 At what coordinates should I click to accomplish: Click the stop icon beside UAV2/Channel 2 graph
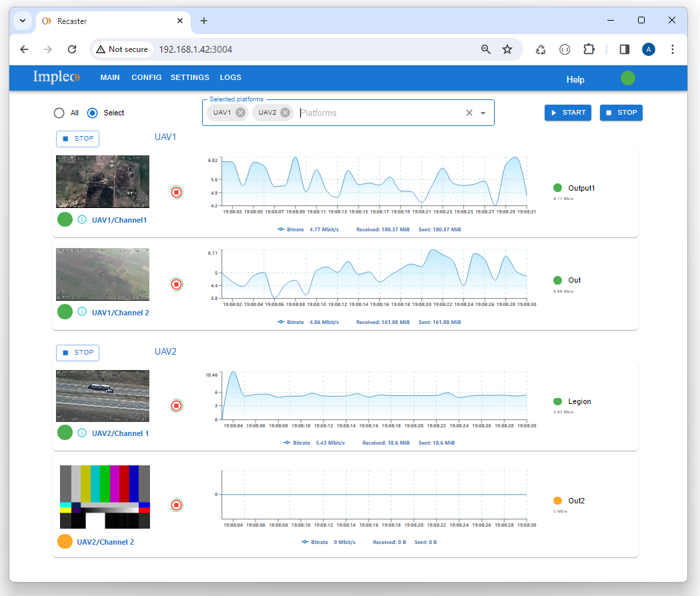tap(176, 505)
